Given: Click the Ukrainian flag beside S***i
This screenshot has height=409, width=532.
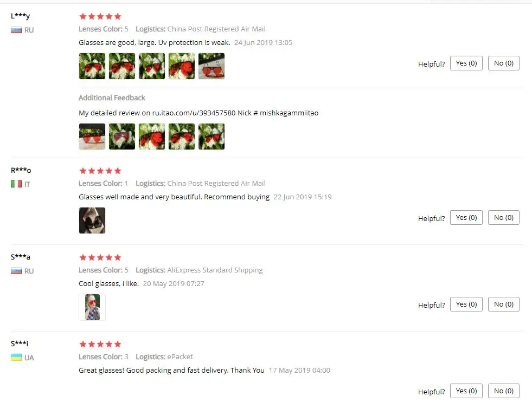Looking at the screenshot, I should pos(16,358).
